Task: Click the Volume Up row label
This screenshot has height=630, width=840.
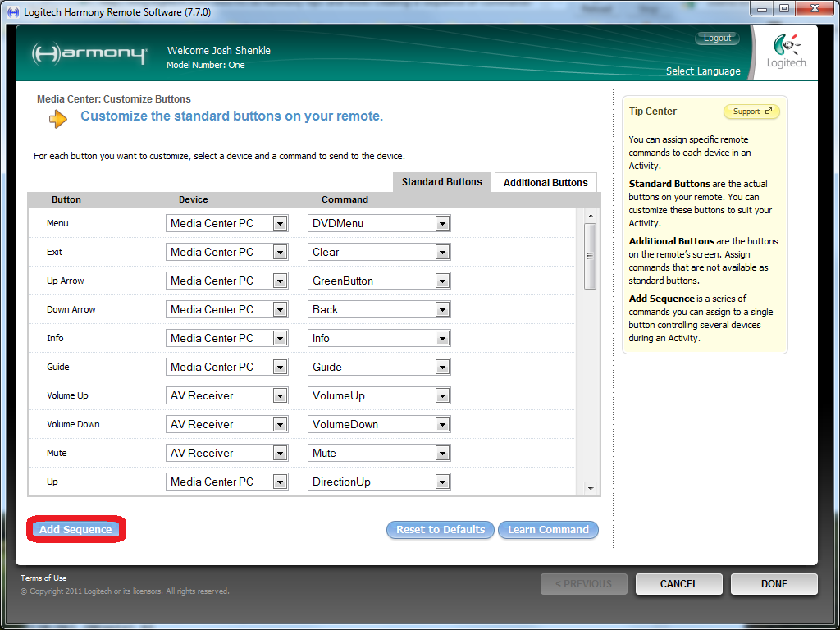Action: 67,395
